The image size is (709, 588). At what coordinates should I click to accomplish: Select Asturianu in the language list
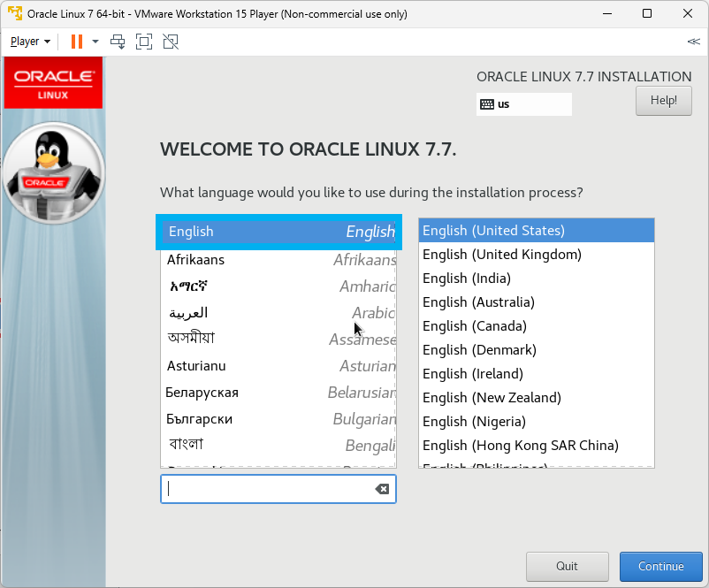278,366
